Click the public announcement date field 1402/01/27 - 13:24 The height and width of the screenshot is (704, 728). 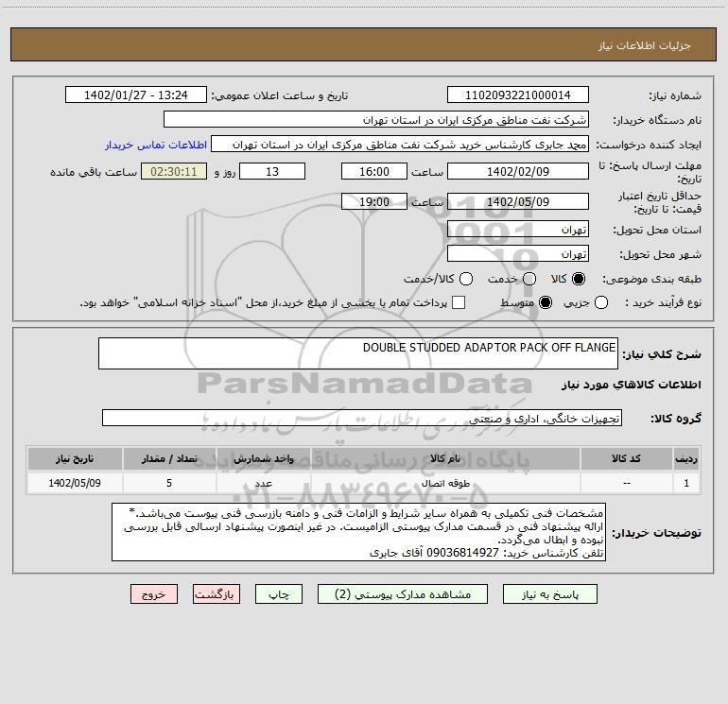(x=136, y=94)
